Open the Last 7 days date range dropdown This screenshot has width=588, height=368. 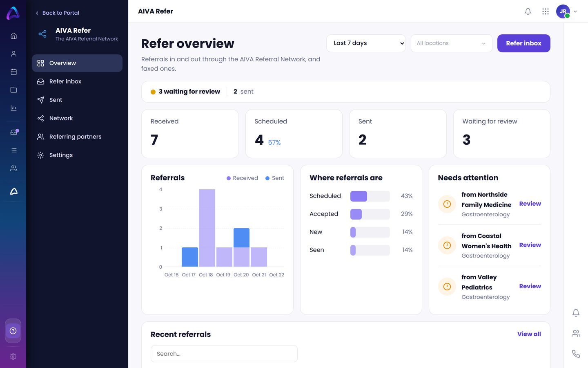point(366,43)
